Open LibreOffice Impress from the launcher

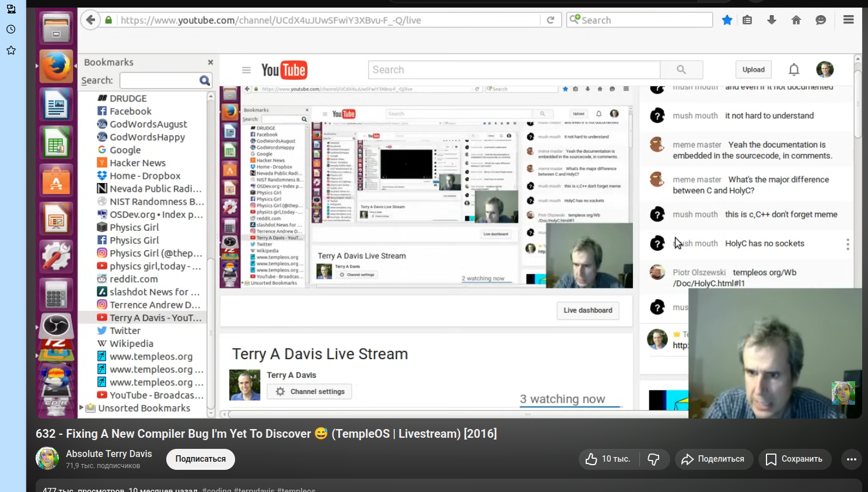56,219
